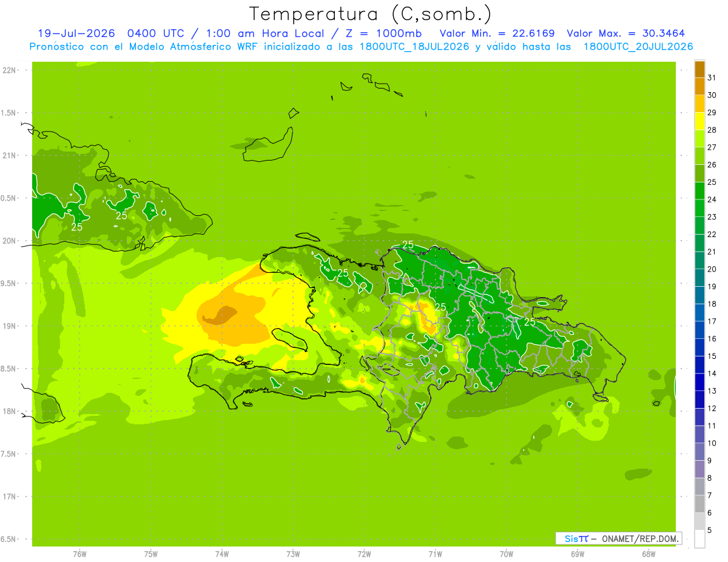Screen dimensions: 728x562
Task: Click the '75W' longitude label
Action: (x=151, y=554)
